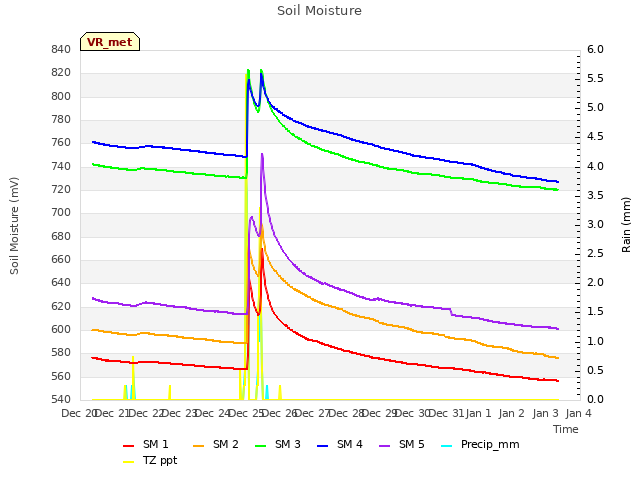Image resolution: width=640 pixels, height=480 pixels.
Task: Click the Jan 1 date tick
Action: [478, 413]
